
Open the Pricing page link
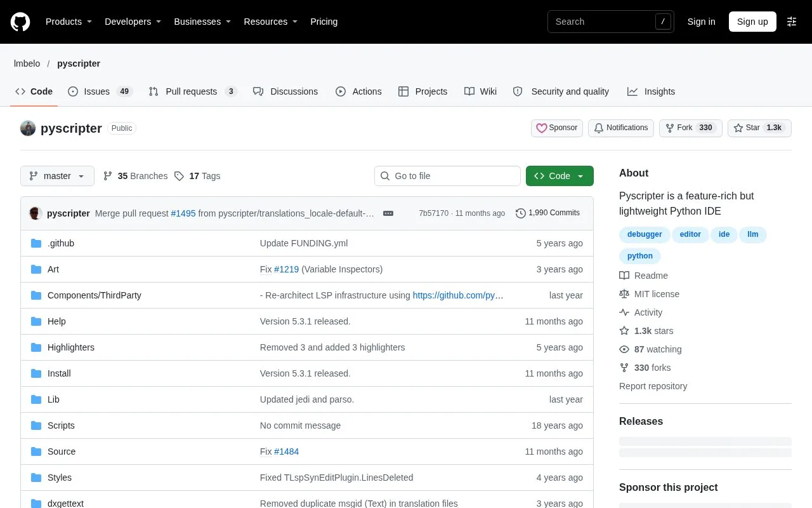tap(324, 22)
